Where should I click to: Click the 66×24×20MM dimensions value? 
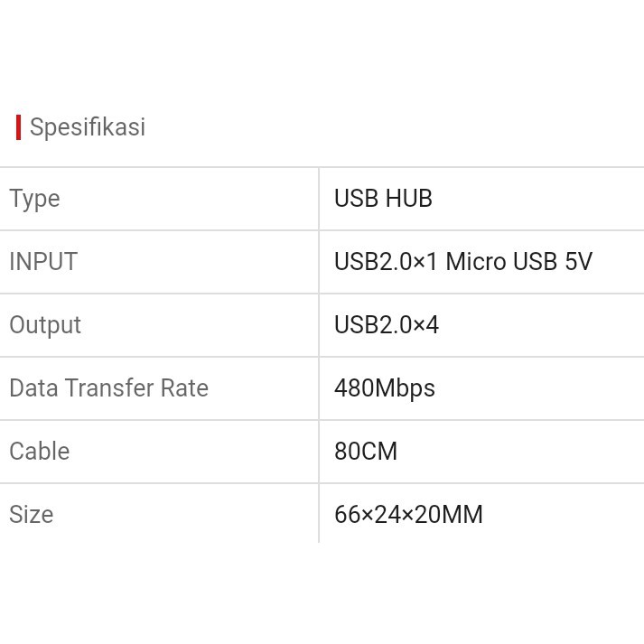click(408, 515)
